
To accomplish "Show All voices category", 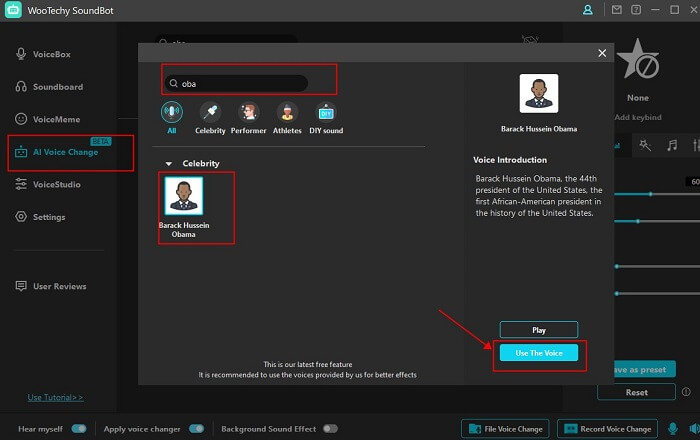I will 171,112.
